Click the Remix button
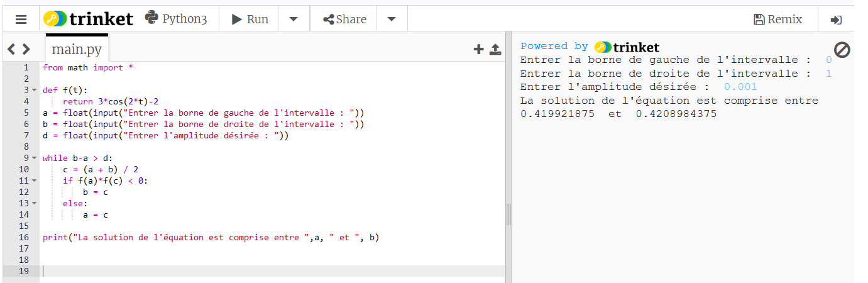Screen dimensions: 868x283 coord(778,19)
